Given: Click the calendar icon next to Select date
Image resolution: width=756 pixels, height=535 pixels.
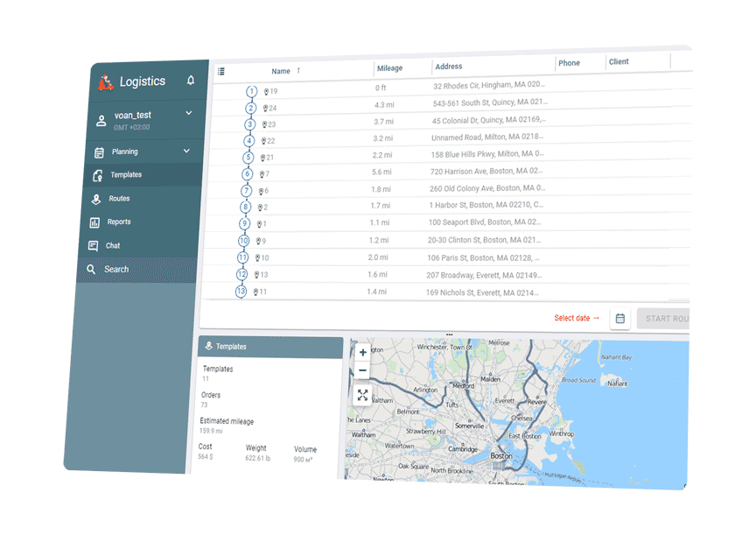Looking at the screenshot, I should 619,319.
